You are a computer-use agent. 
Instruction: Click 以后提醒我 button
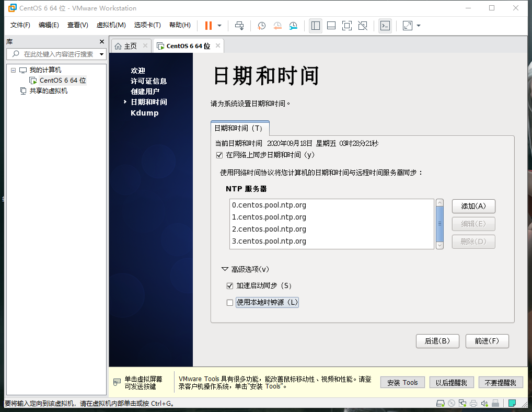pyautogui.click(x=451, y=383)
